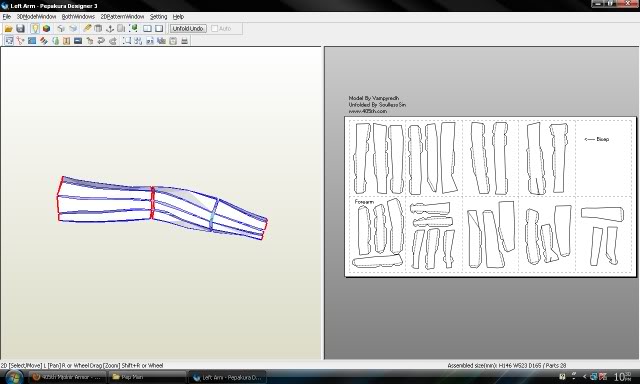This screenshot has width=640, height=384.
Task: Click the Unfold Undo button
Action: pyautogui.click(x=188, y=29)
